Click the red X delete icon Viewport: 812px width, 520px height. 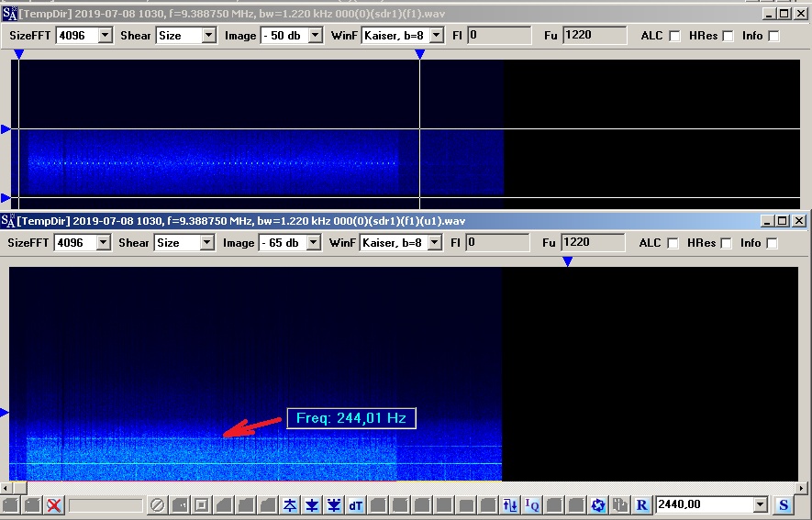click(55, 505)
